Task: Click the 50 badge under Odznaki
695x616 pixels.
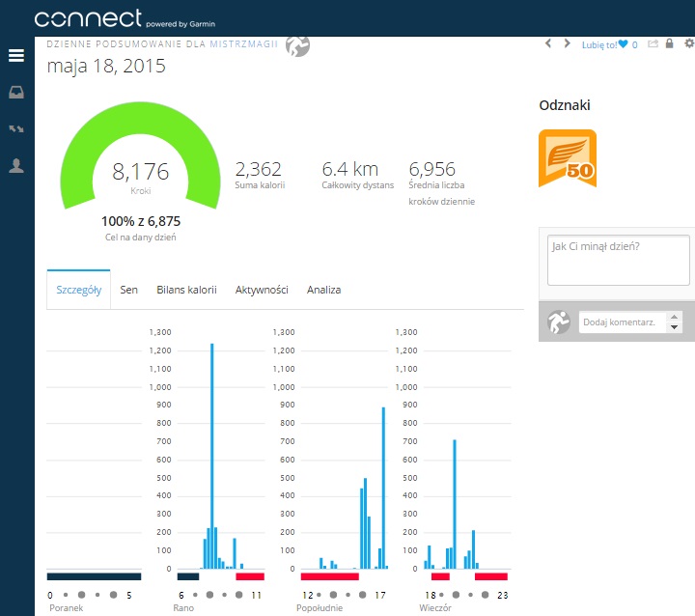Action: 567,157
